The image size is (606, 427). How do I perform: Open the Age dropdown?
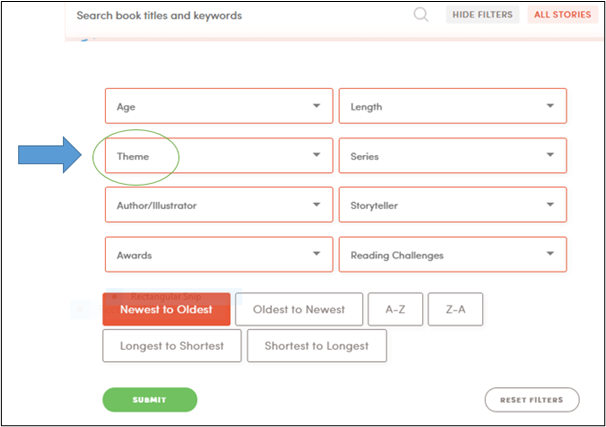coord(219,106)
